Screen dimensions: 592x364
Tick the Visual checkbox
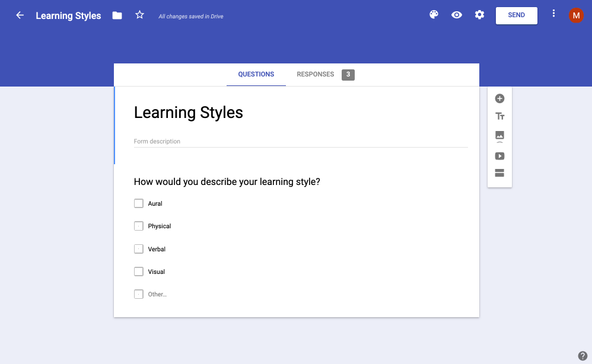pyautogui.click(x=139, y=272)
